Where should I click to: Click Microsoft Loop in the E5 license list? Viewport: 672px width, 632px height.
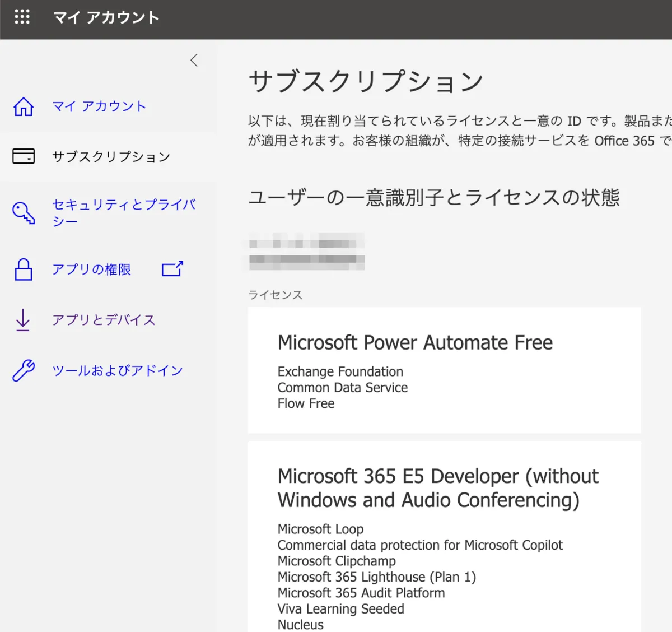tap(320, 529)
